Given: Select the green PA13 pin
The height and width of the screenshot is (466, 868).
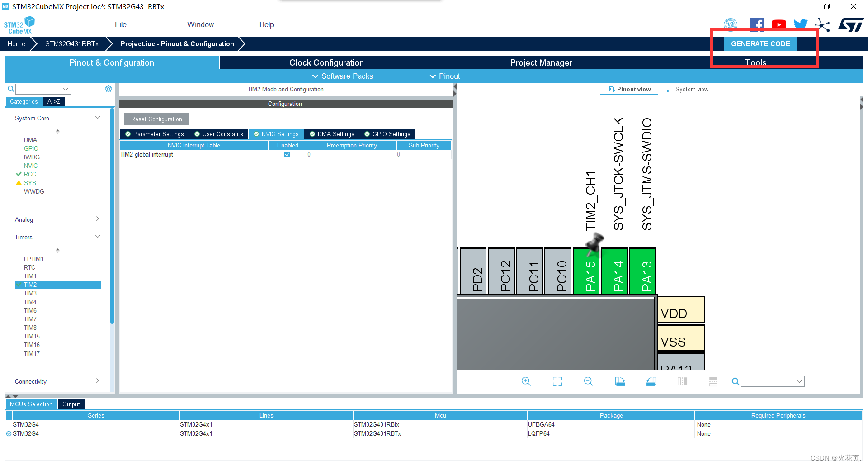Looking at the screenshot, I should click(x=642, y=271).
